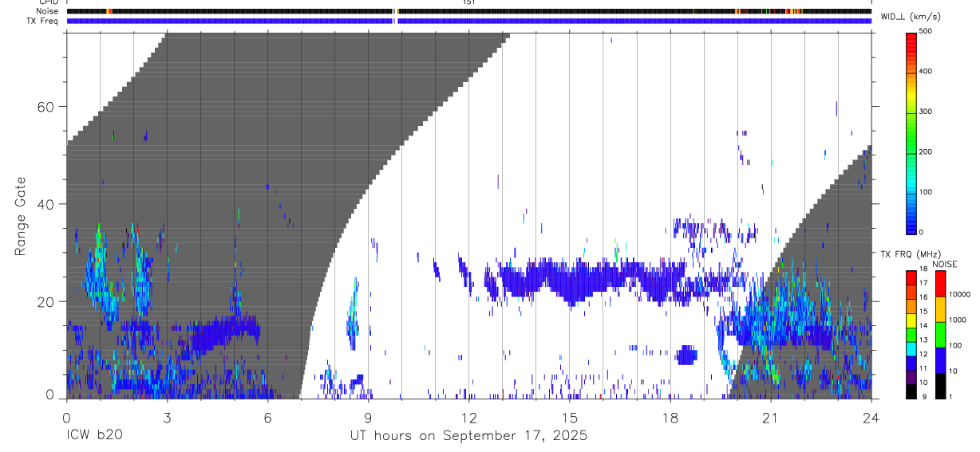Click the 'WID⊥ (km/s)' colorbar title

tap(909, 16)
